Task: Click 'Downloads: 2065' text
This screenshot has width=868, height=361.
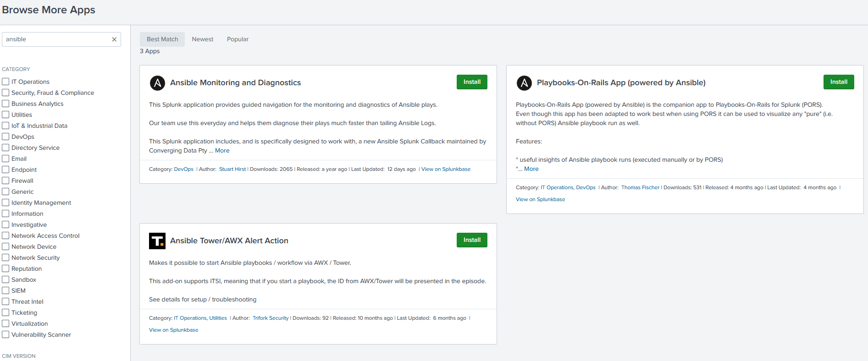Action: click(271, 170)
